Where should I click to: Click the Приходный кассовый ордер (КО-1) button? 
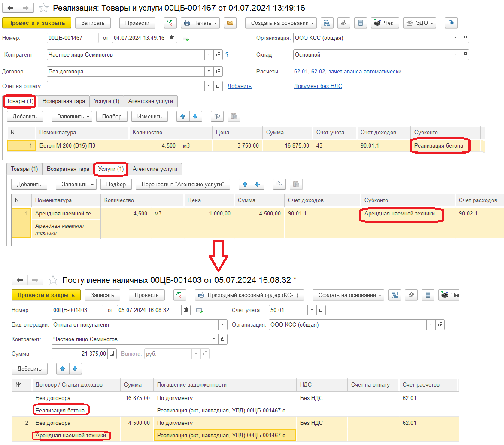coord(249,295)
